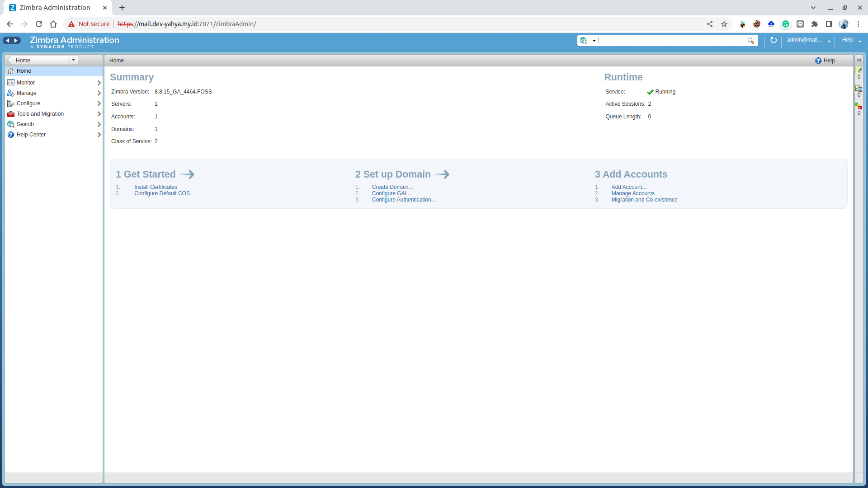The image size is (868, 488).
Task: Select Help Center in navigation tree
Action: (54, 135)
